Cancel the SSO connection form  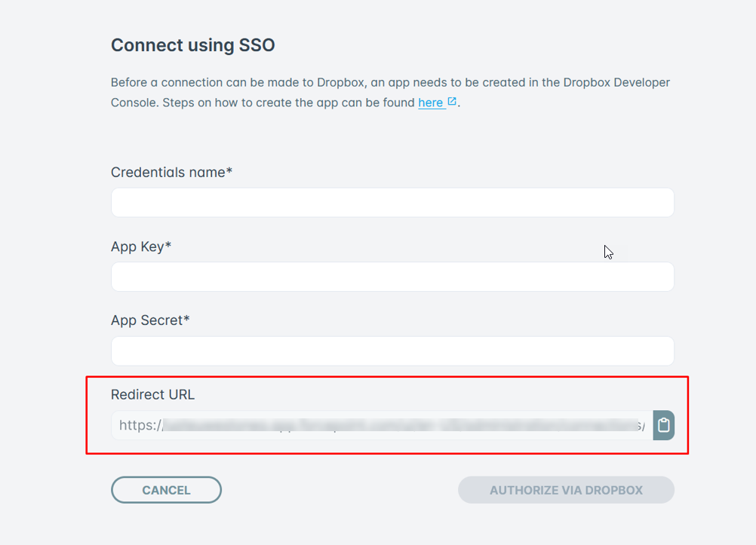pyautogui.click(x=166, y=490)
